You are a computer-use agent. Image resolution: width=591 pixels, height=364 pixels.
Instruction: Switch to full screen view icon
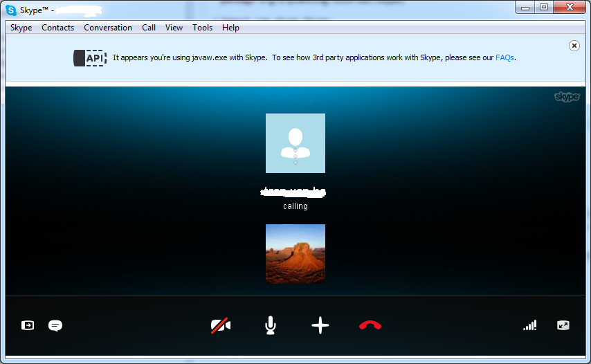[x=563, y=325]
